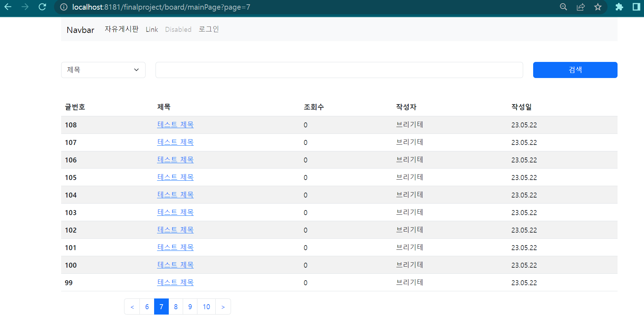The height and width of the screenshot is (321, 644).
Task: Click the 제목 column header
Action: (164, 107)
